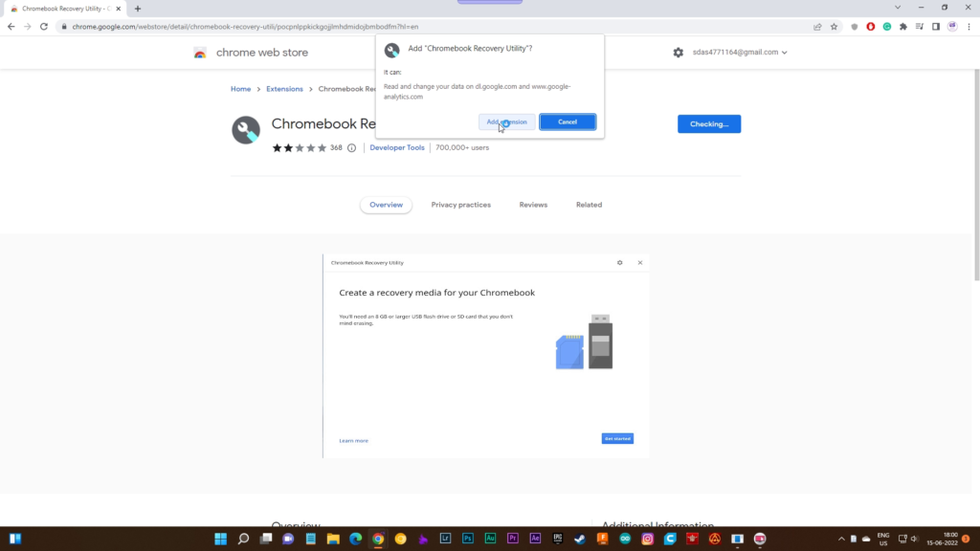The width and height of the screenshot is (980, 551).
Task: Open the media control icon
Action: click(920, 27)
